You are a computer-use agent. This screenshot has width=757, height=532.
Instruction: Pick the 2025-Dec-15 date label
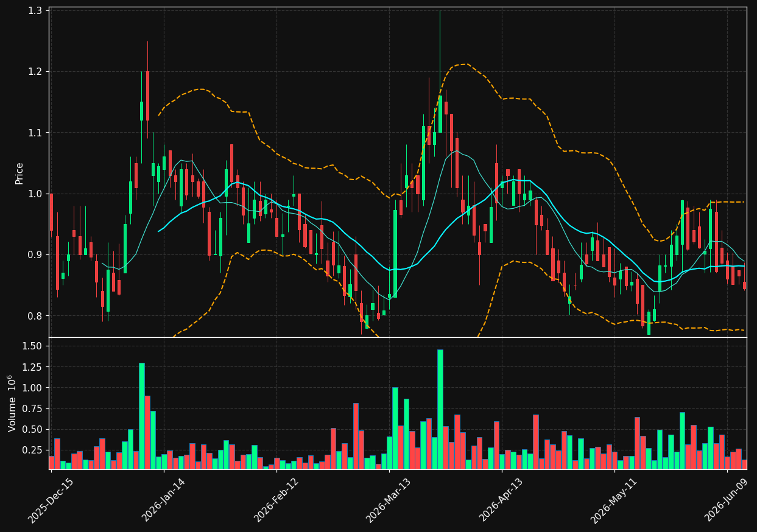(x=51, y=499)
